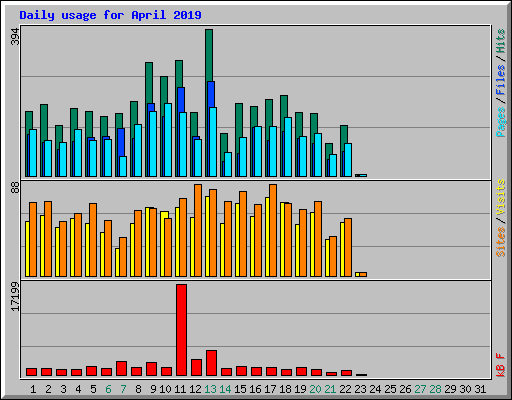Image resolution: width=512 pixels, height=400 pixels.
Task: Select the red "KB F" legend label
Action: click(501, 365)
